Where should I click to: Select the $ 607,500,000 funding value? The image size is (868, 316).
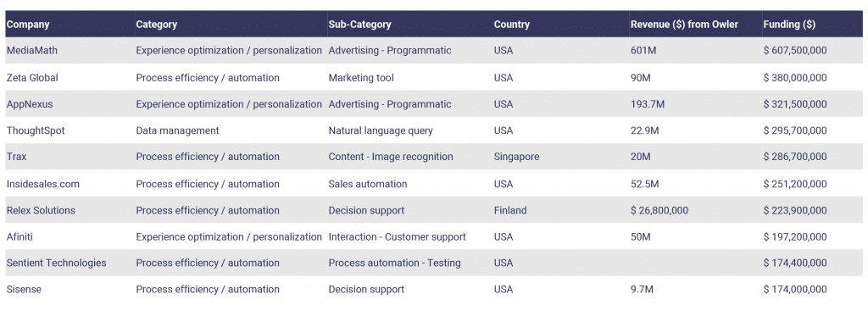point(795,50)
